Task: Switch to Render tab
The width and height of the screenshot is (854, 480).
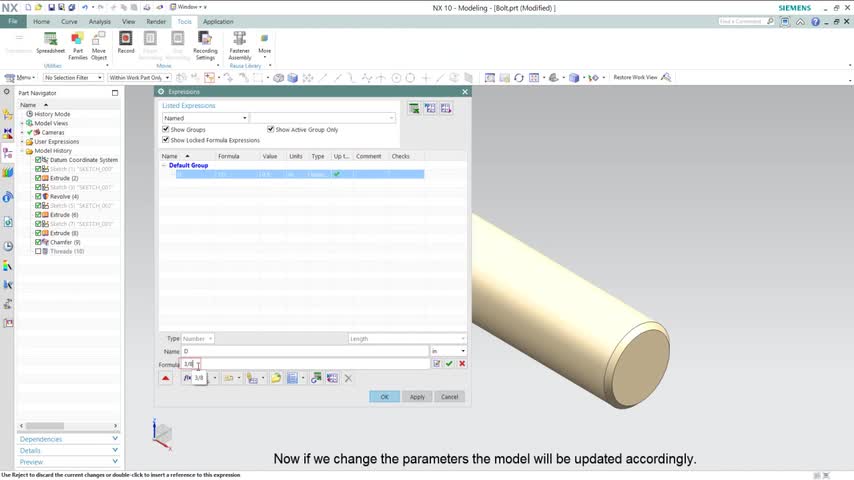Action: point(156,22)
